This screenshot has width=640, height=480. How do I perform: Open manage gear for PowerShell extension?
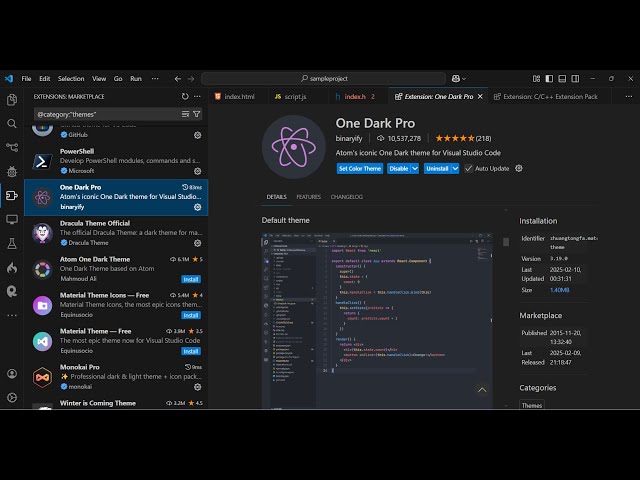197,171
